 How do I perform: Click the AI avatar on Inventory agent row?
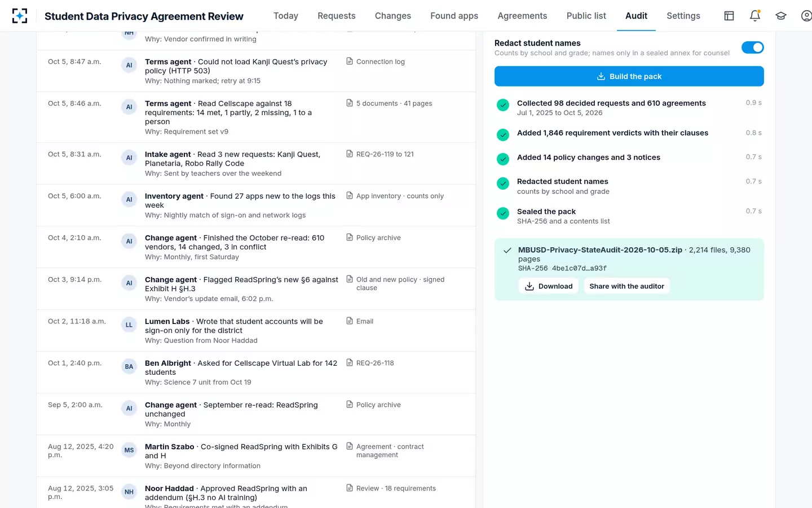click(x=129, y=199)
